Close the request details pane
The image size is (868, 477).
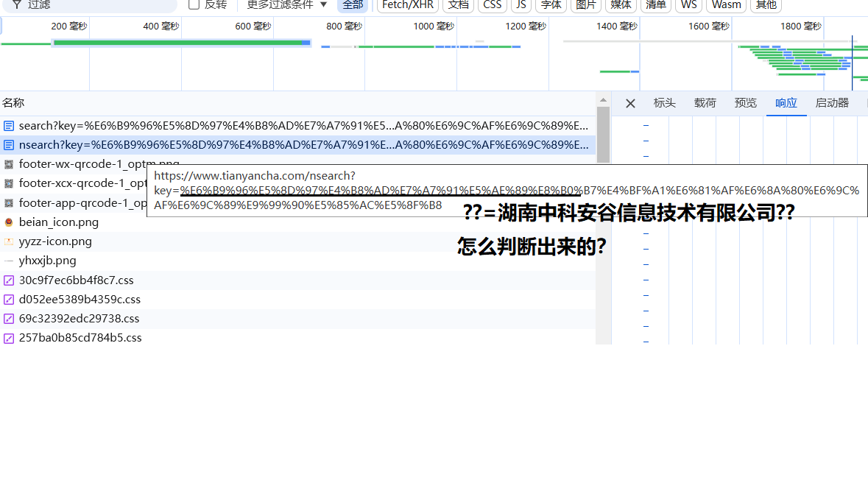630,103
